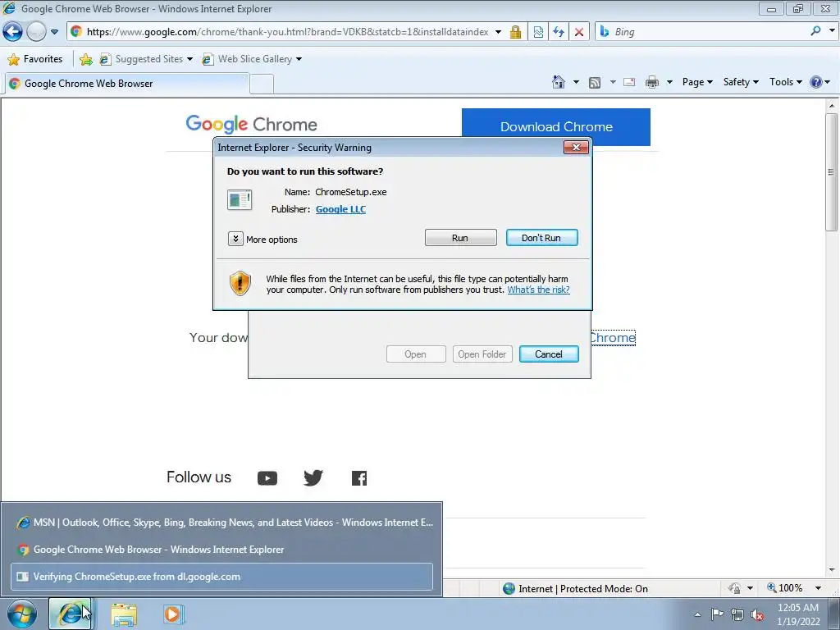Click scrollbar down arrow on page

tap(832, 571)
